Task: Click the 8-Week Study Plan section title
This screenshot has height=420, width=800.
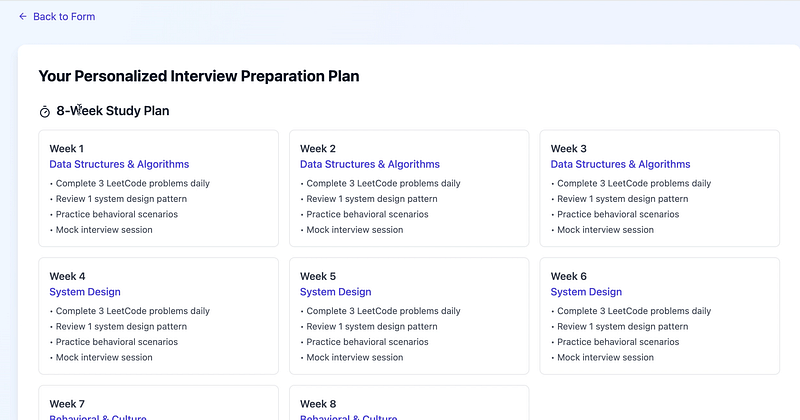Action: tap(112, 111)
